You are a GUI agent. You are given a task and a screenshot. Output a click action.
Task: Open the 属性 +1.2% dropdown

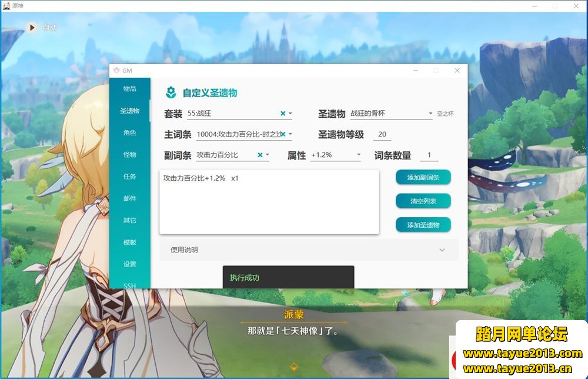[359, 155]
